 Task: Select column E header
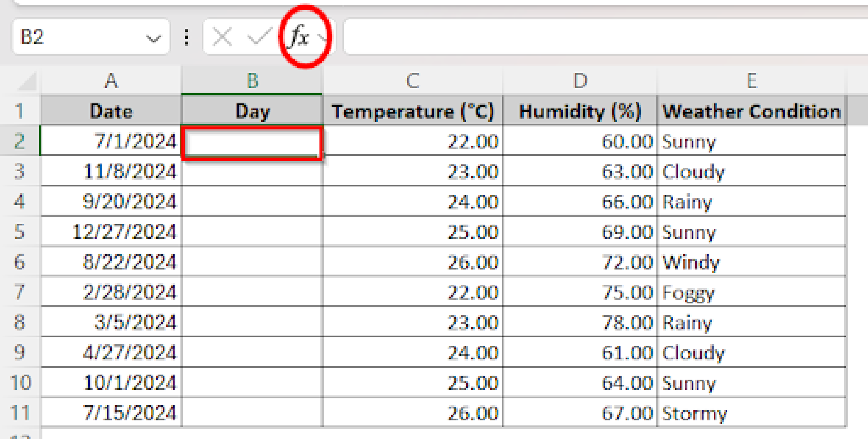(x=751, y=81)
